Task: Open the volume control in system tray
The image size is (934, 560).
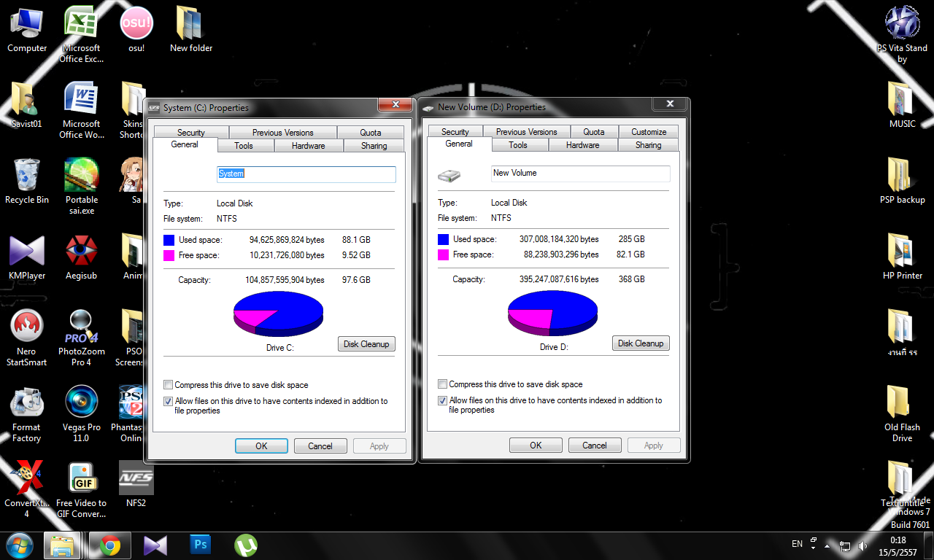Action: point(863,545)
